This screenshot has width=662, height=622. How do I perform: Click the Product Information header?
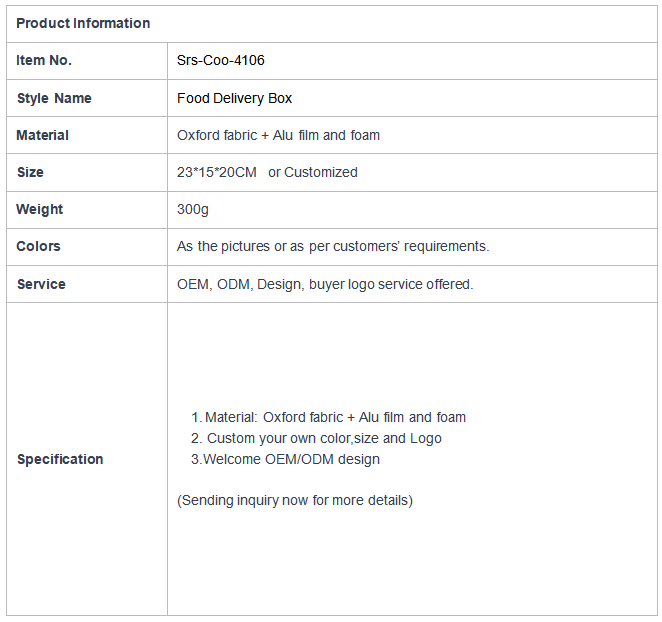click(83, 23)
